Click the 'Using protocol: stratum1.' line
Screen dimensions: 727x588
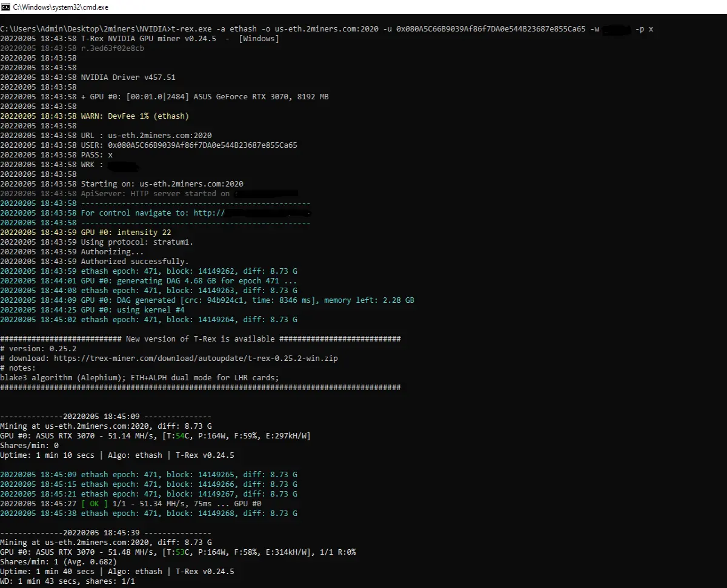point(97,242)
